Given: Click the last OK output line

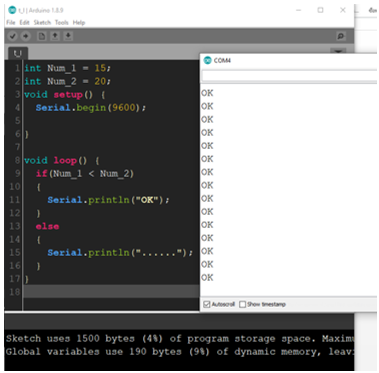Looking at the screenshot, I should 207,277.
